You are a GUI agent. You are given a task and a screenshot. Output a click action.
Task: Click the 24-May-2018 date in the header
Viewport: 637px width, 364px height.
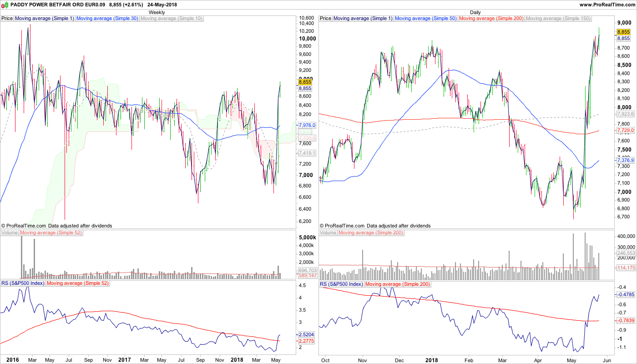[x=162, y=5]
